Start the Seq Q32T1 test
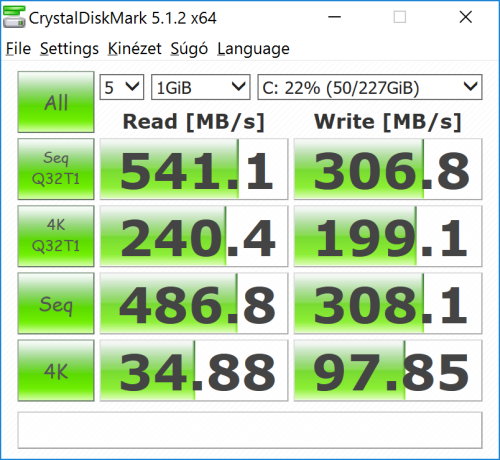 (56, 169)
